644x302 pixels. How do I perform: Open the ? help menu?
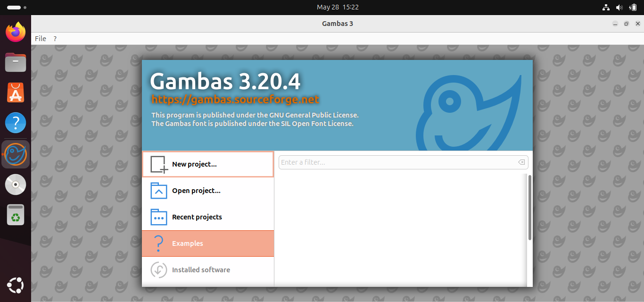point(55,39)
